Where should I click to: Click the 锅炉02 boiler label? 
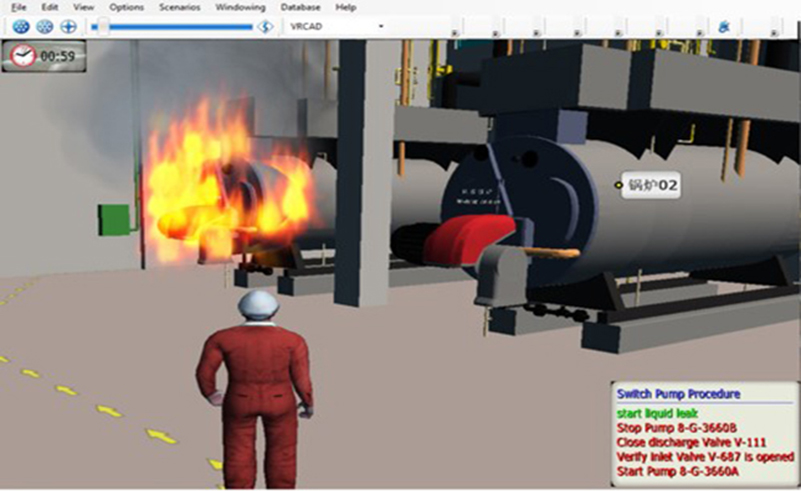click(x=653, y=185)
